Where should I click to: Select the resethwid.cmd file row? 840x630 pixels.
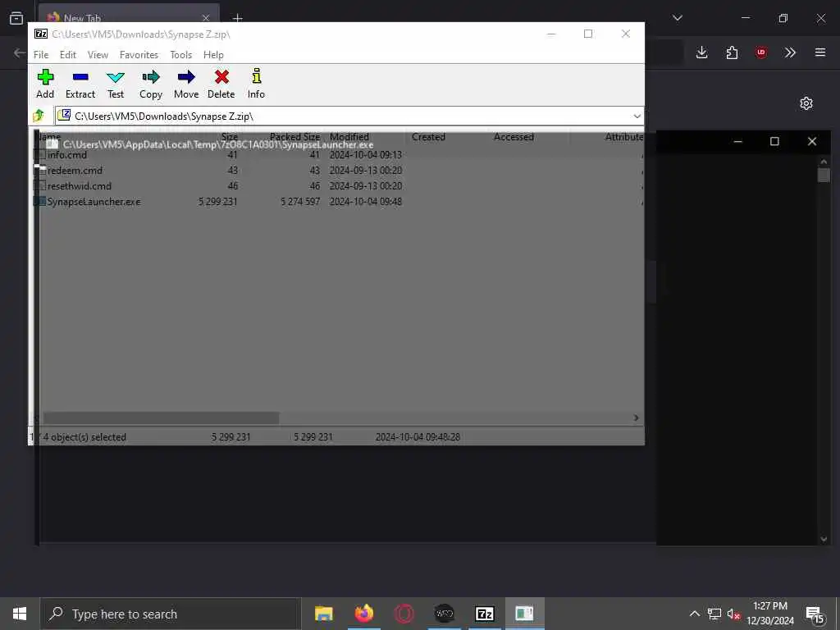tap(339, 186)
